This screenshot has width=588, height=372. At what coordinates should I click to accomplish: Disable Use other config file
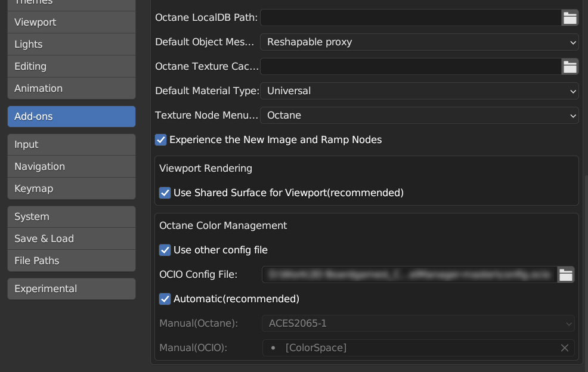165,250
